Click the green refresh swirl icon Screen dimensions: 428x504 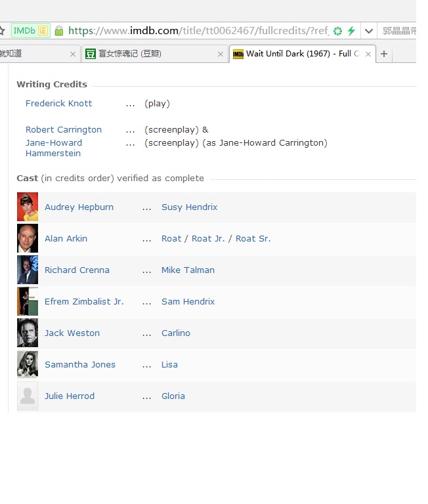pyautogui.click(x=337, y=31)
